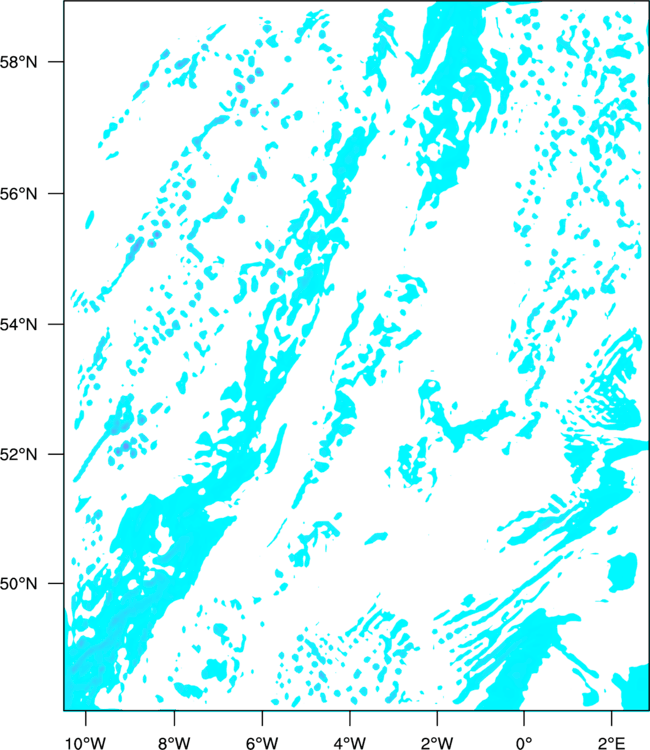Select the 54°N axis label
This screenshot has height=750, width=650.
pos(29,324)
